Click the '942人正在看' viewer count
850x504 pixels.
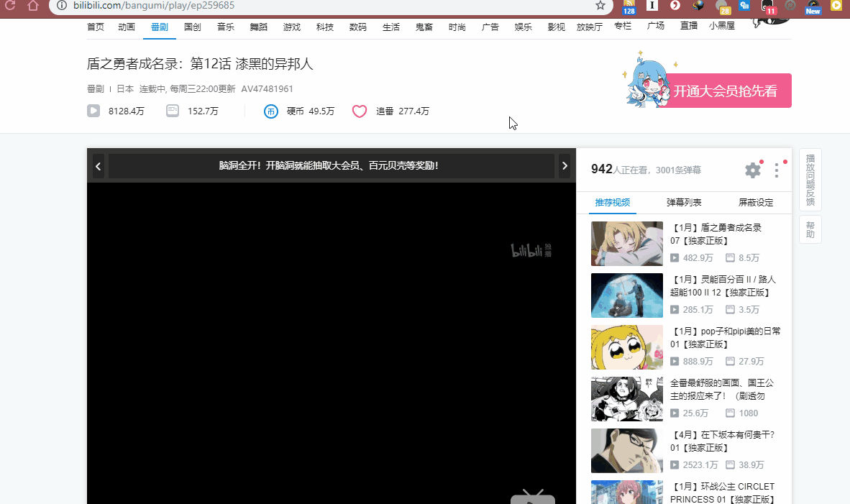[619, 170]
